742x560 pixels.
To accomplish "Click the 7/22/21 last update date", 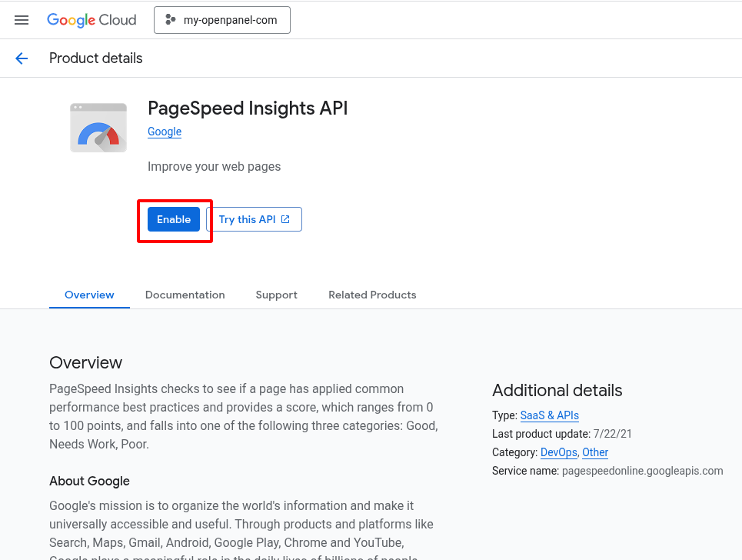I will pyautogui.click(x=612, y=434).
